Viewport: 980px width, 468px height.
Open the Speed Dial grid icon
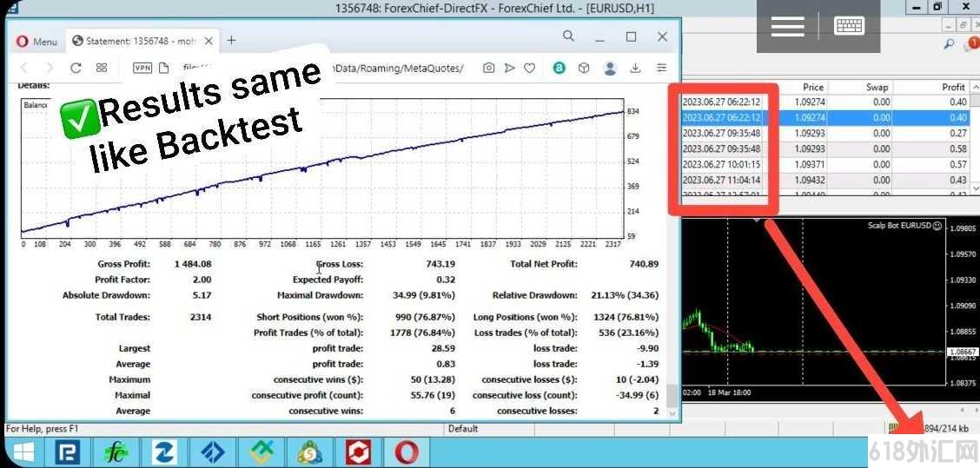[x=102, y=68]
